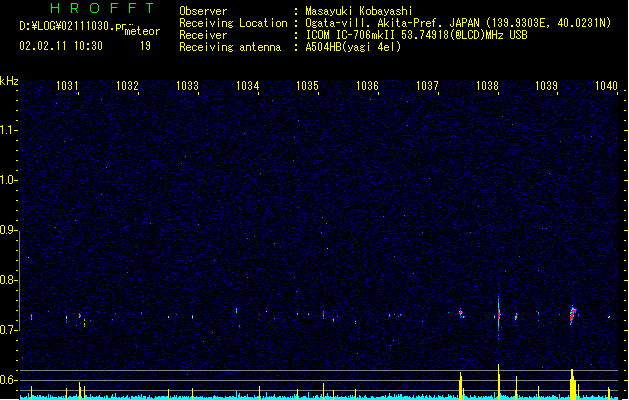Click time marker 1032

click(127, 86)
